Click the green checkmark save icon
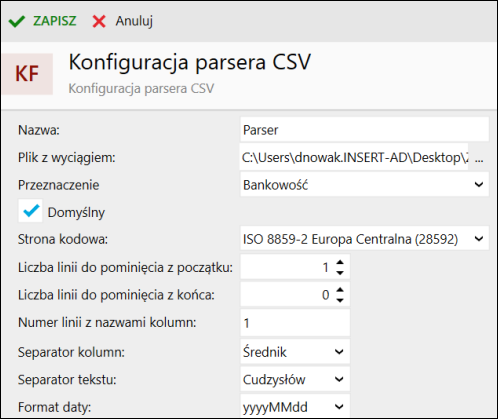This screenshot has width=498, height=419. 17,21
